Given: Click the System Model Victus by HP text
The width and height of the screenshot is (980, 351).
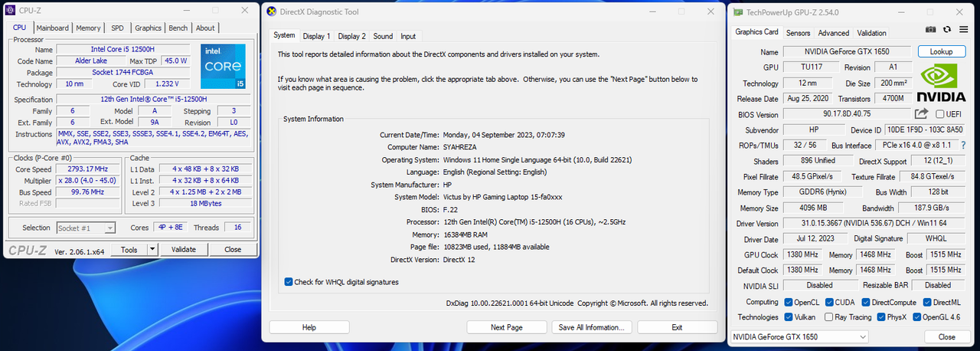Looking at the screenshot, I should (x=503, y=197).
